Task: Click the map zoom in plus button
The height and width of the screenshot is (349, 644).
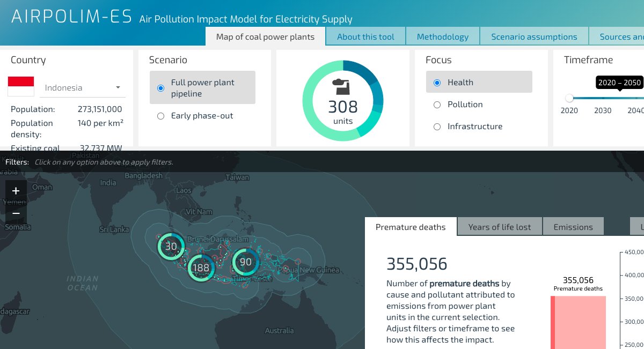Action: coord(16,191)
